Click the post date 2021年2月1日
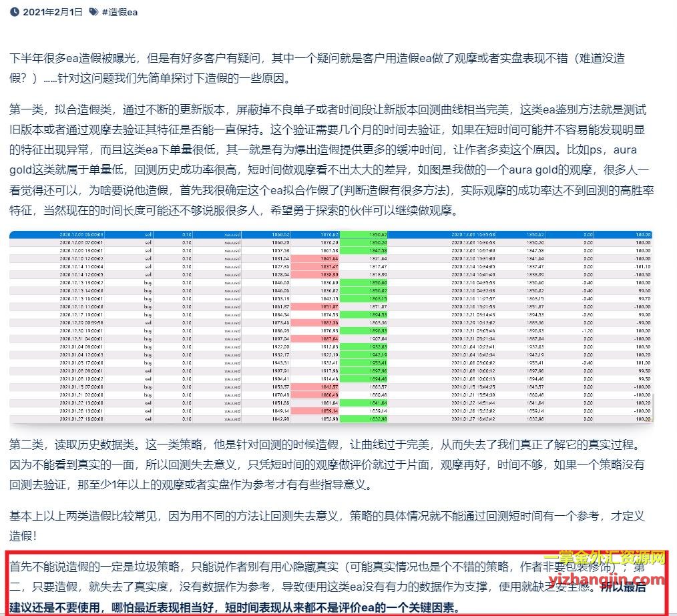 point(52,12)
